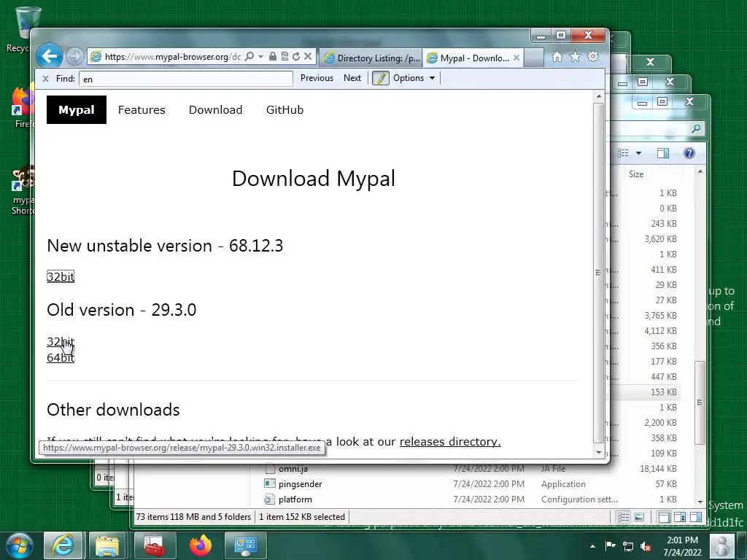This screenshot has width=747, height=560.
Task: Go to the browser Home icon
Action: tap(557, 57)
